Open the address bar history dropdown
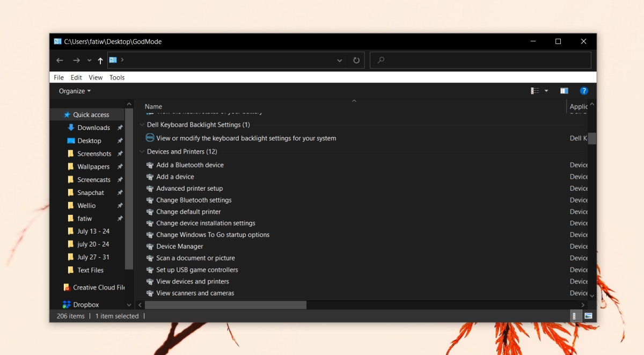 click(x=339, y=60)
